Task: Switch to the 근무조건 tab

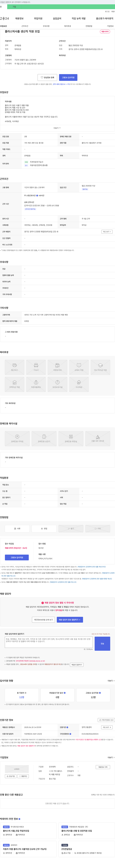Action: pos(25,26)
